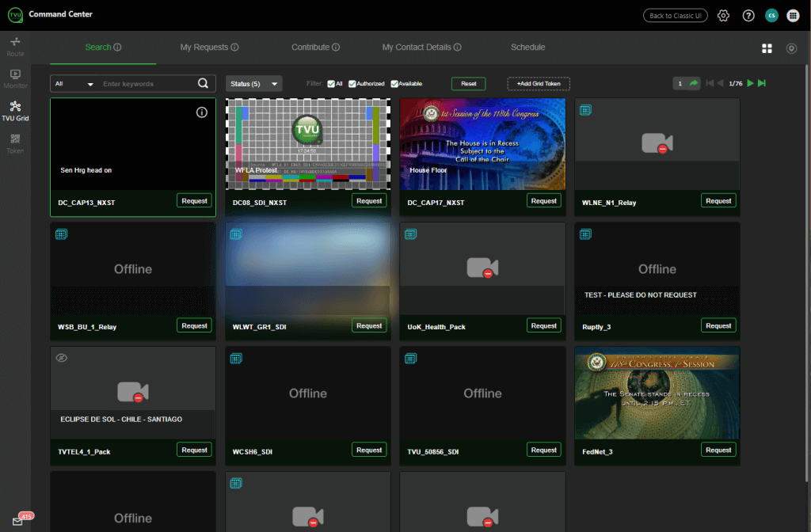
Task: Toggle hidden-eye icon on TVTEL4_1_Pack card
Action: tap(61, 358)
